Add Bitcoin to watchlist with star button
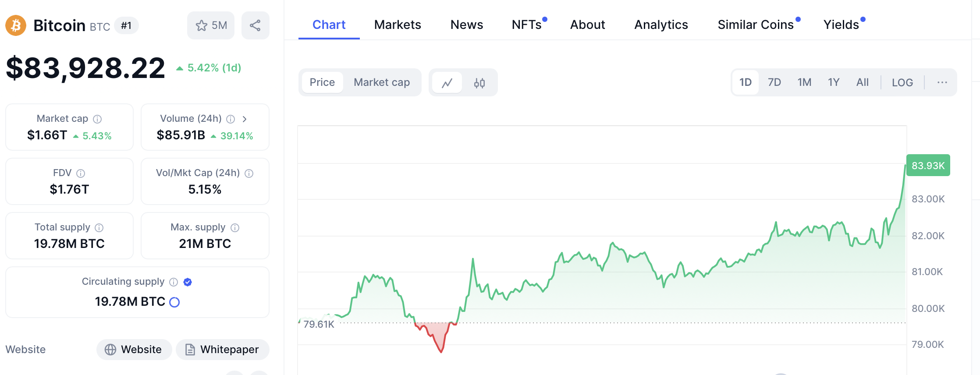The image size is (980, 375). (x=211, y=25)
